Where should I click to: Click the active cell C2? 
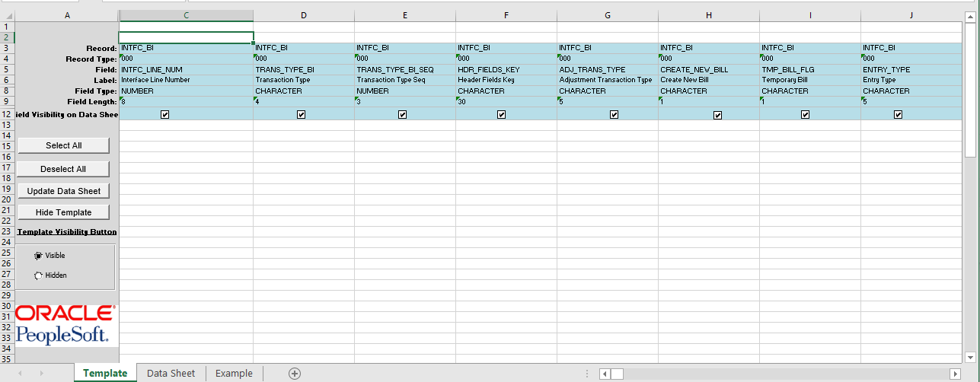[x=187, y=37]
